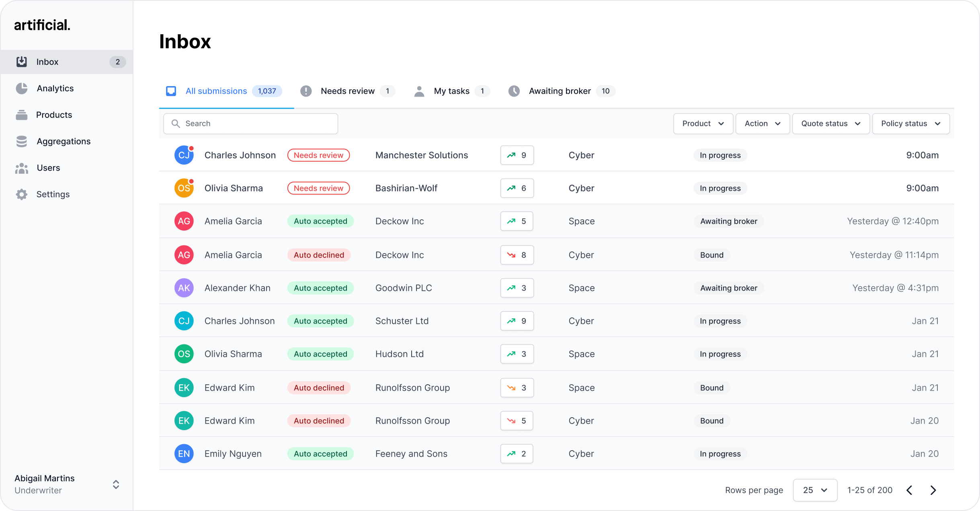
Task: Click the Search input field
Action: [257, 124]
